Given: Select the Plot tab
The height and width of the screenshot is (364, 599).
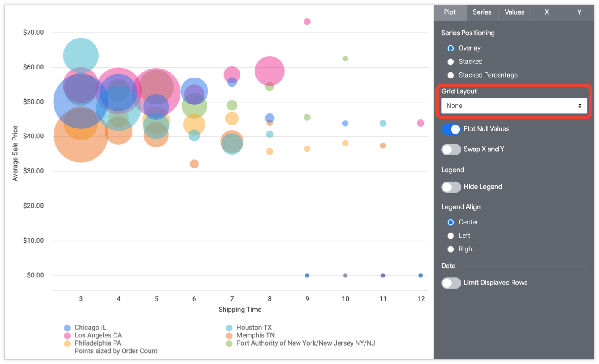Looking at the screenshot, I should [450, 12].
